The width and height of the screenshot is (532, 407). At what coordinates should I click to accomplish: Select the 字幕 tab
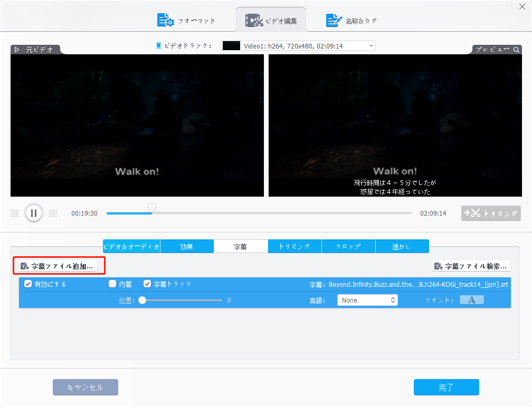pyautogui.click(x=241, y=246)
